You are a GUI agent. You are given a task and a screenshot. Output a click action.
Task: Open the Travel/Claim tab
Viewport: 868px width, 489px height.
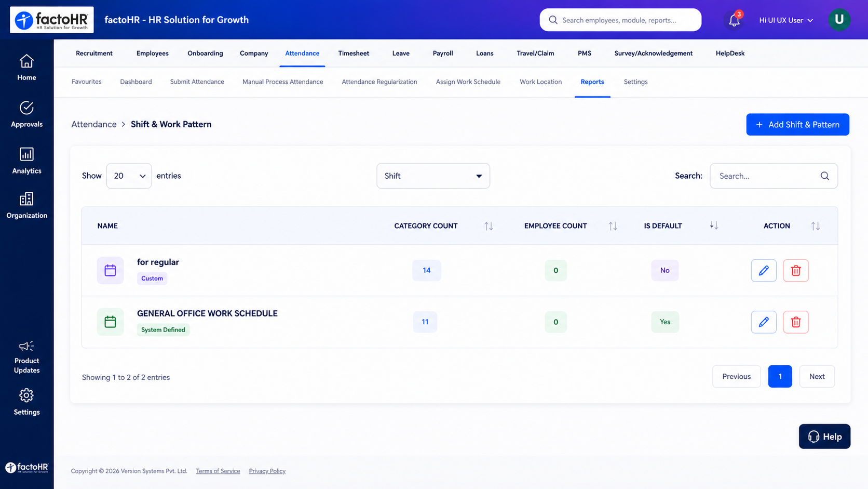coord(535,53)
